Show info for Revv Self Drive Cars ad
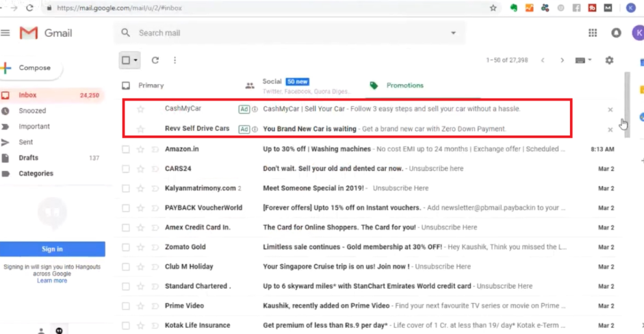This screenshot has height=334, width=644. (x=255, y=129)
